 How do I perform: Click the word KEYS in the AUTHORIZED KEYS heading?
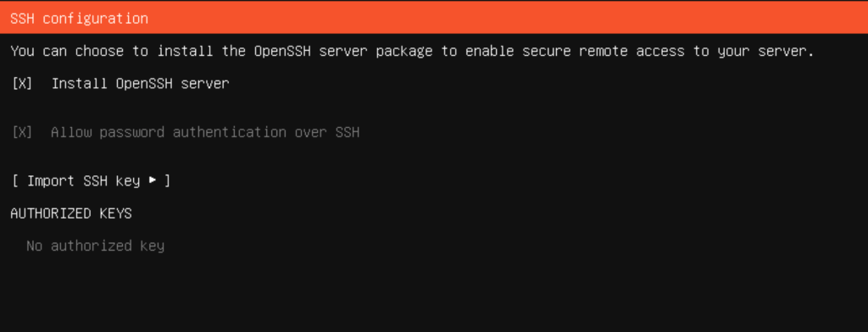point(115,213)
